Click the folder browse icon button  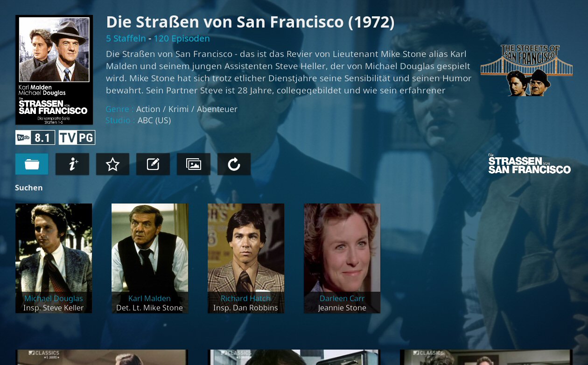pyautogui.click(x=32, y=164)
